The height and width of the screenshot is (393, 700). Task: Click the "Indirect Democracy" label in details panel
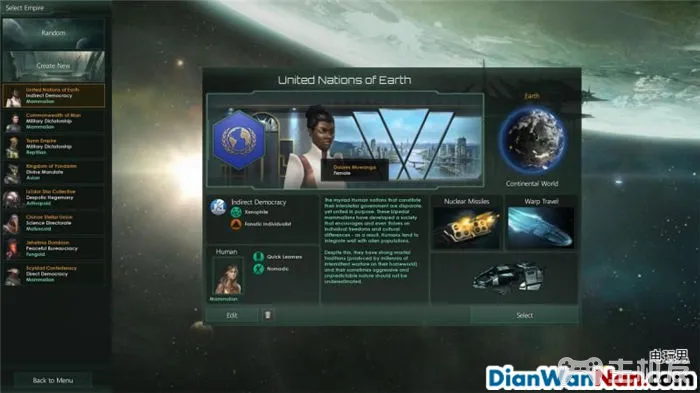[258, 202]
